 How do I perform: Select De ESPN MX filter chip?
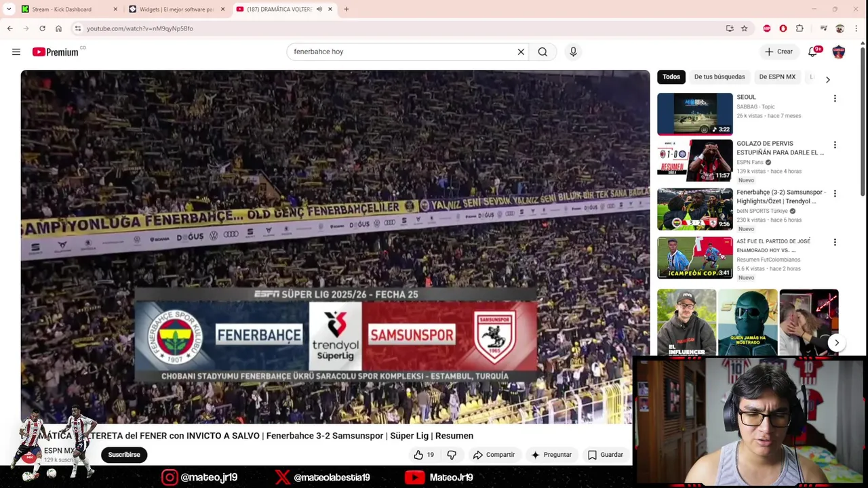point(777,77)
